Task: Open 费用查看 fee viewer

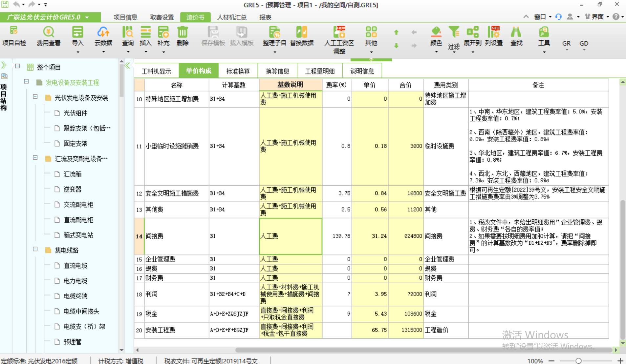Action: [48, 36]
